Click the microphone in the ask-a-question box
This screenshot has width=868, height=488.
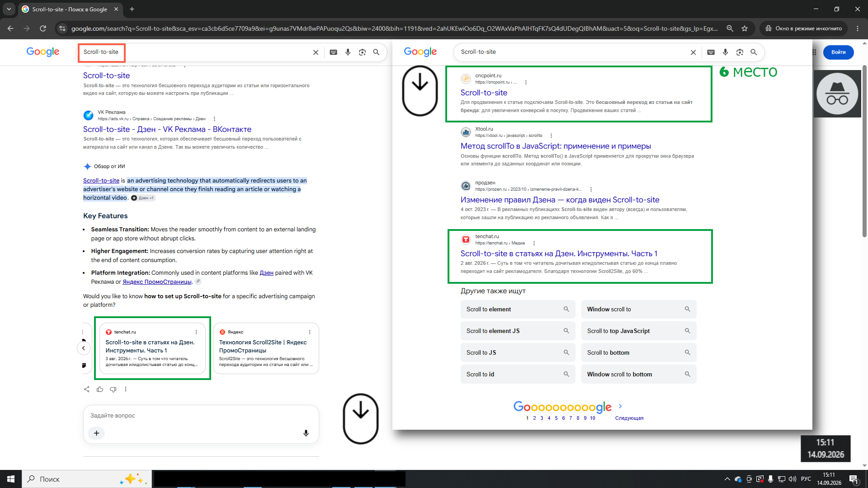(306, 433)
